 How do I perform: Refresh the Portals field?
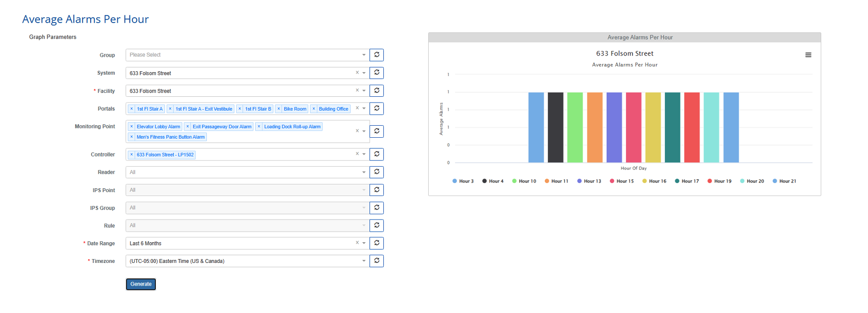[x=377, y=108]
